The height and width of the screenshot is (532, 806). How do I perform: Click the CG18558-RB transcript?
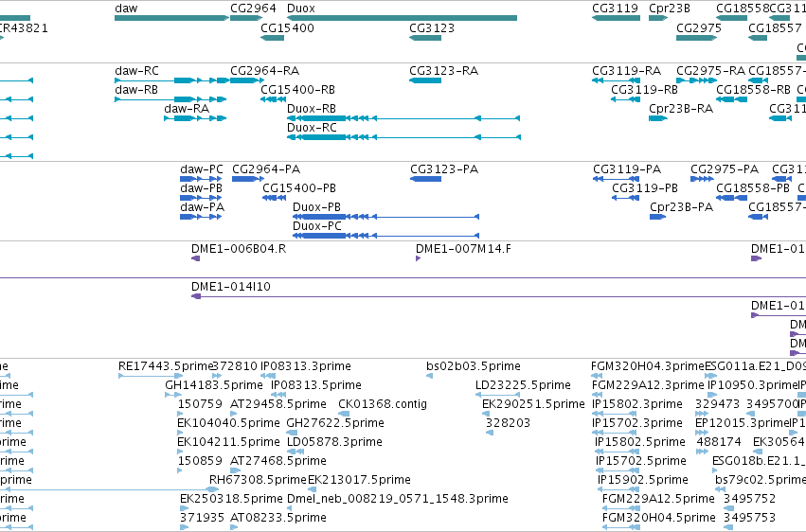point(731,99)
